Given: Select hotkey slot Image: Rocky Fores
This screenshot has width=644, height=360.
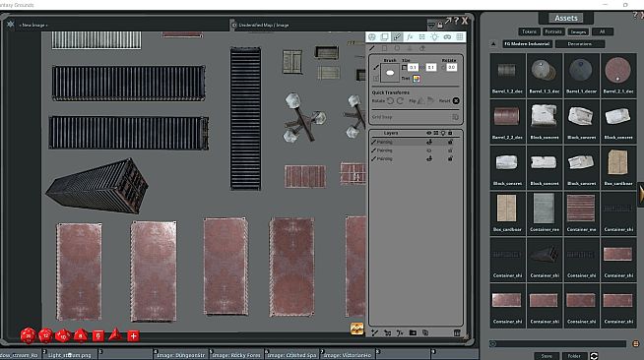Looking at the screenshot, I should (x=235, y=355).
